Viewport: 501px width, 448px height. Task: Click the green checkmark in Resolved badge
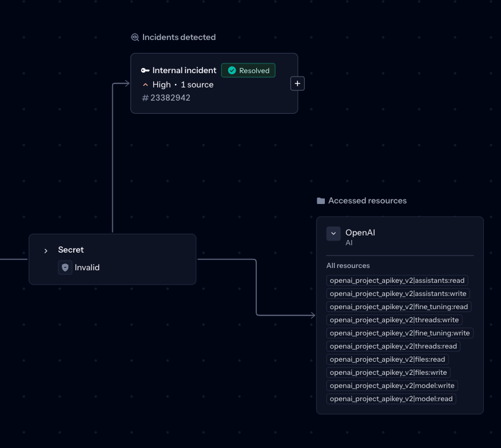click(232, 70)
